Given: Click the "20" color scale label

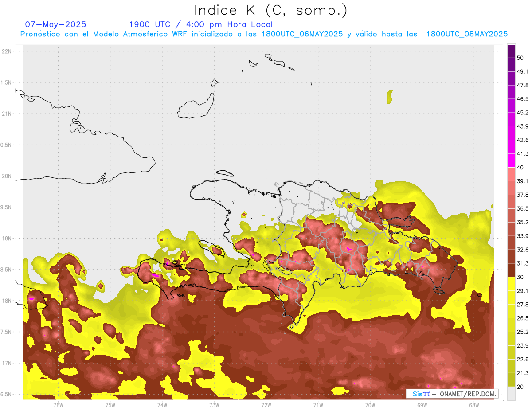Looking at the screenshot, I should (x=520, y=387).
